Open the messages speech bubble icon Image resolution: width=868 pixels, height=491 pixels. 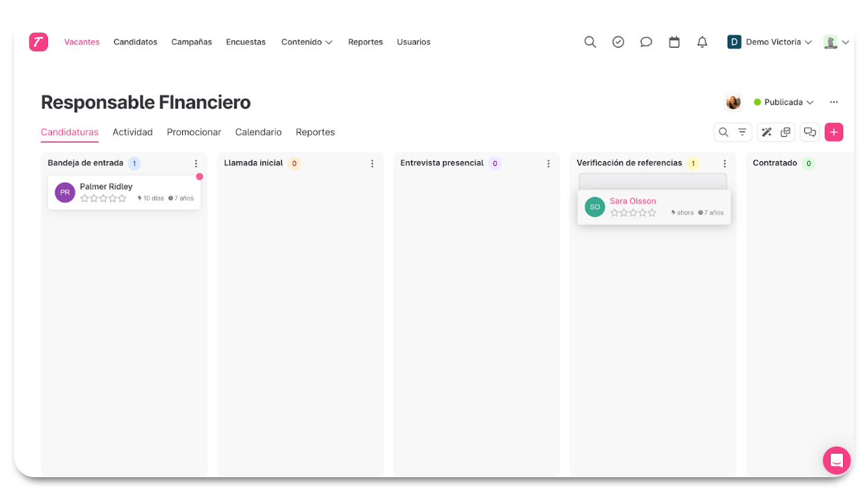[x=646, y=42]
